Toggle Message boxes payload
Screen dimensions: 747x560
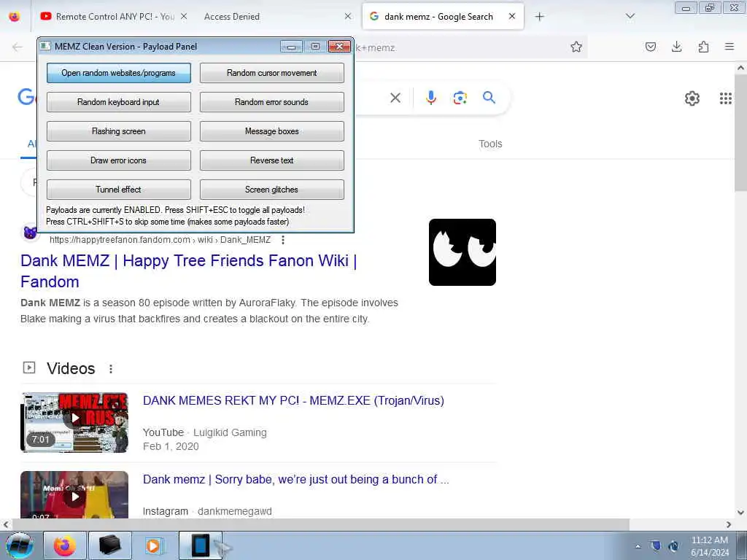point(271,131)
